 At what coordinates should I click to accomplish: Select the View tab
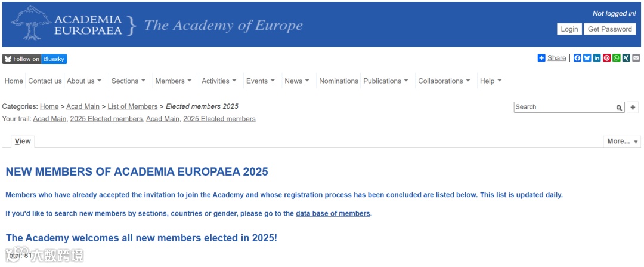tap(23, 142)
